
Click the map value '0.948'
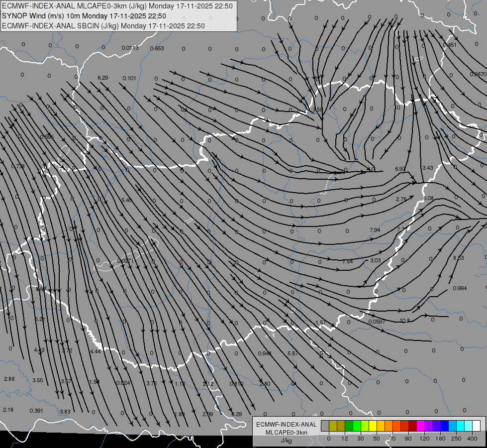[x=265, y=353]
